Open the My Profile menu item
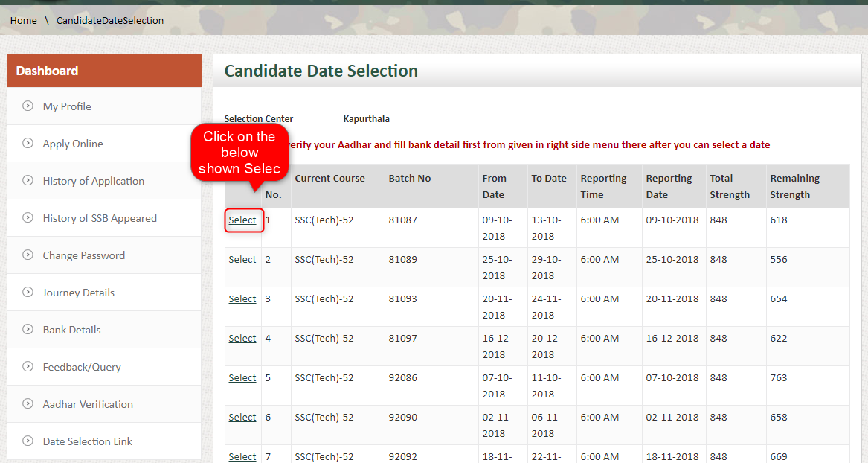The height and width of the screenshot is (463, 868). coord(67,106)
